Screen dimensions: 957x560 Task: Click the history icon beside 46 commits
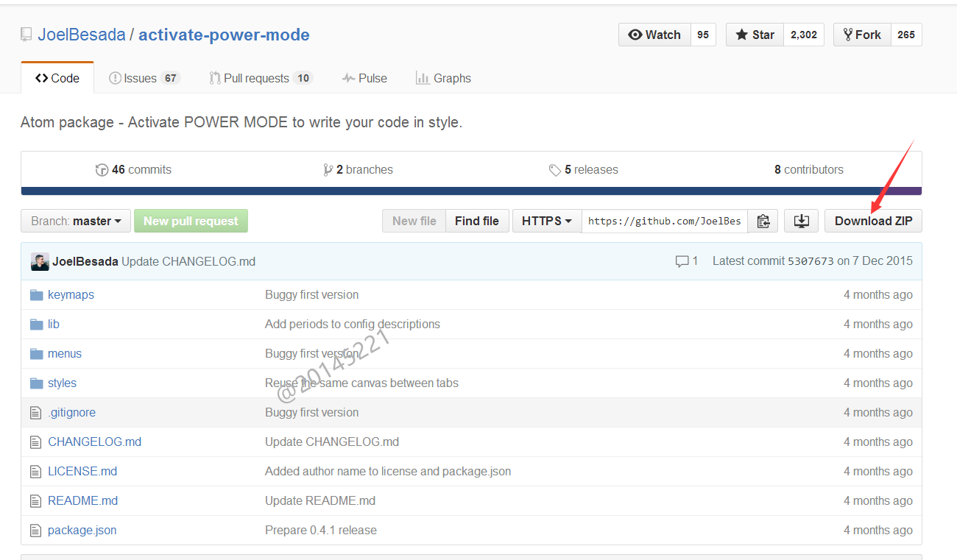coord(102,170)
